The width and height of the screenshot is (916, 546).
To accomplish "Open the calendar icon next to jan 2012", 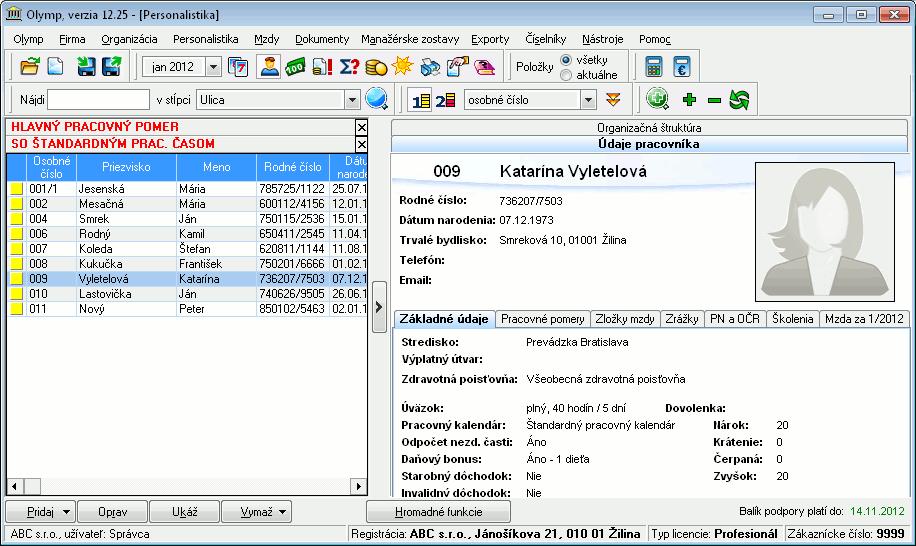I will 238,67.
